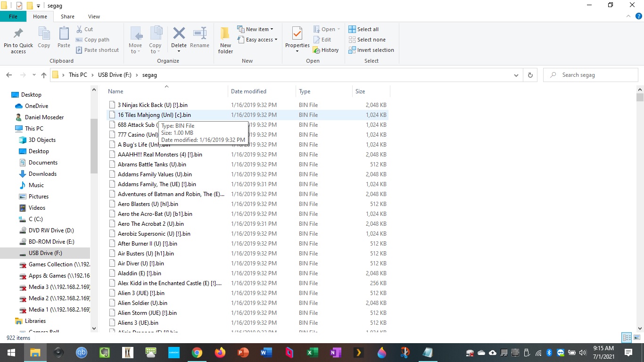Click the Quick Access Toolbar properties icon

[x=19, y=6]
